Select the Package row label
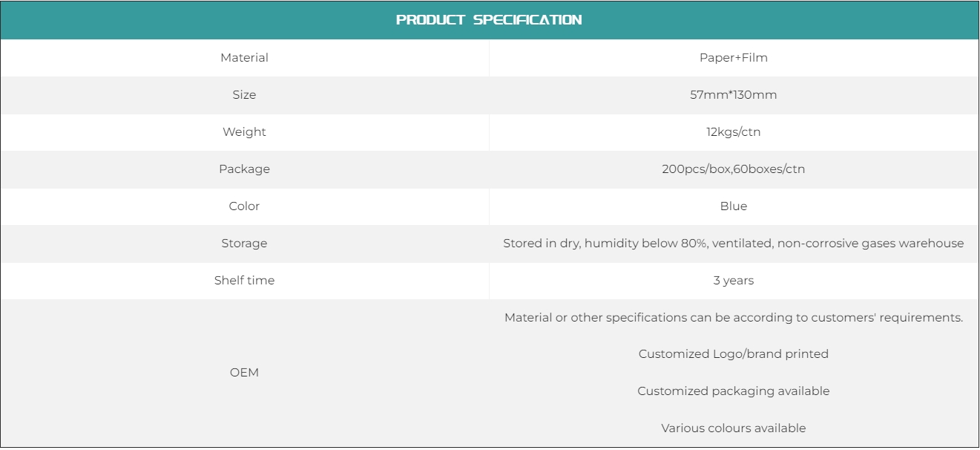Screen dimensions: 980x450 click(244, 169)
